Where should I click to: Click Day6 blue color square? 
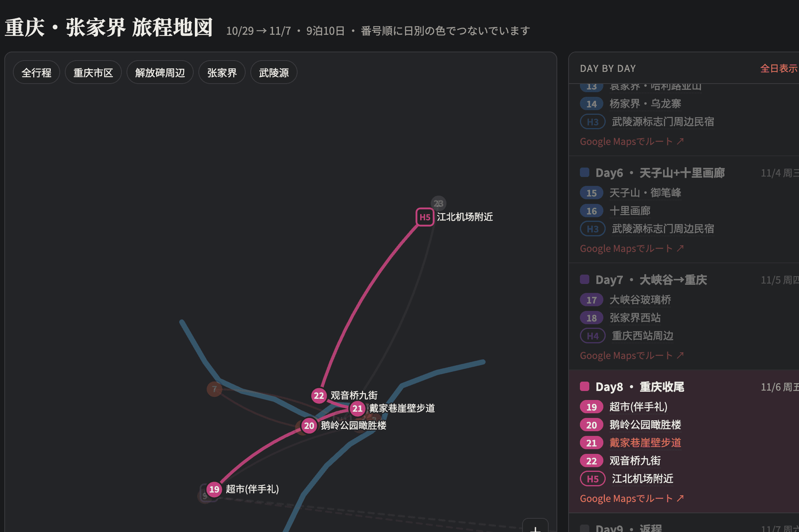pos(585,172)
